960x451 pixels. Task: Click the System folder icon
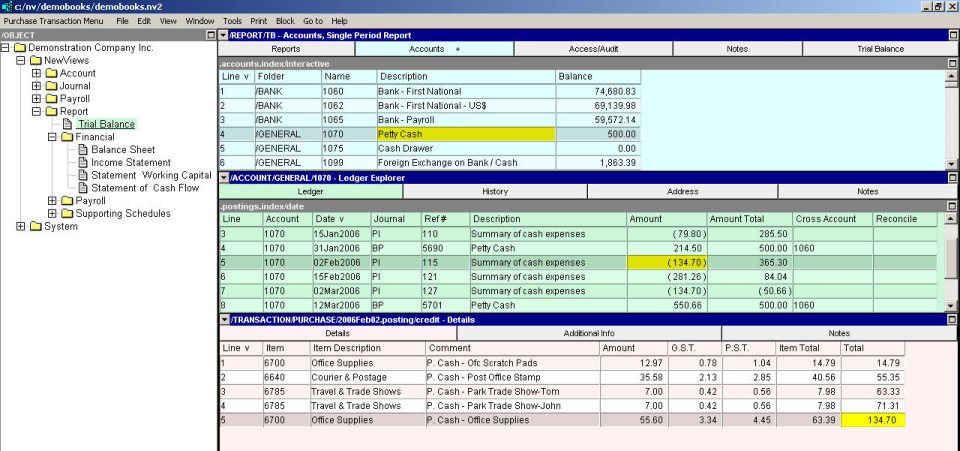[35, 226]
